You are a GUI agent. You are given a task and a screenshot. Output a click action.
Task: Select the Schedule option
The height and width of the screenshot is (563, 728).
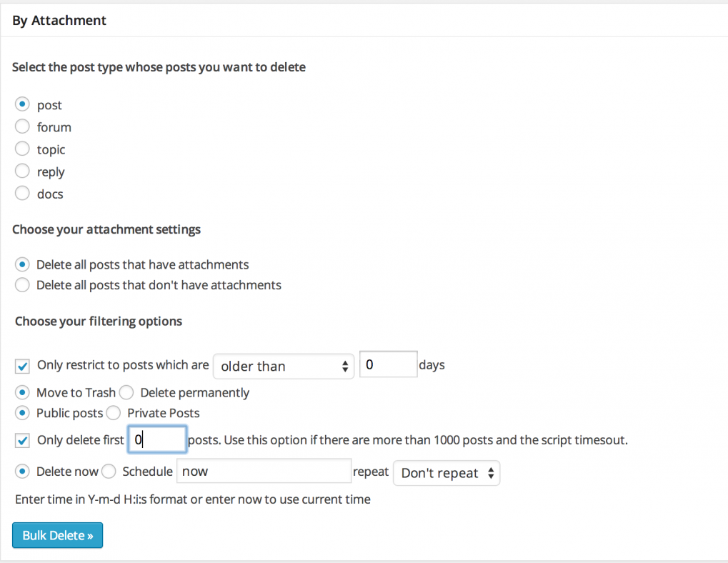[x=109, y=472]
